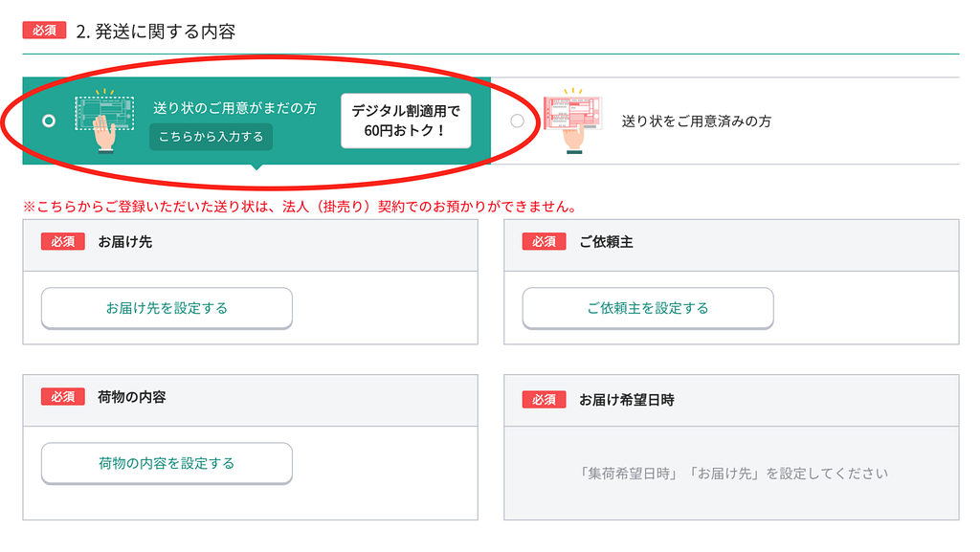
Task: Click the ご依頼主を設定する button
Action: coord(647,308)
